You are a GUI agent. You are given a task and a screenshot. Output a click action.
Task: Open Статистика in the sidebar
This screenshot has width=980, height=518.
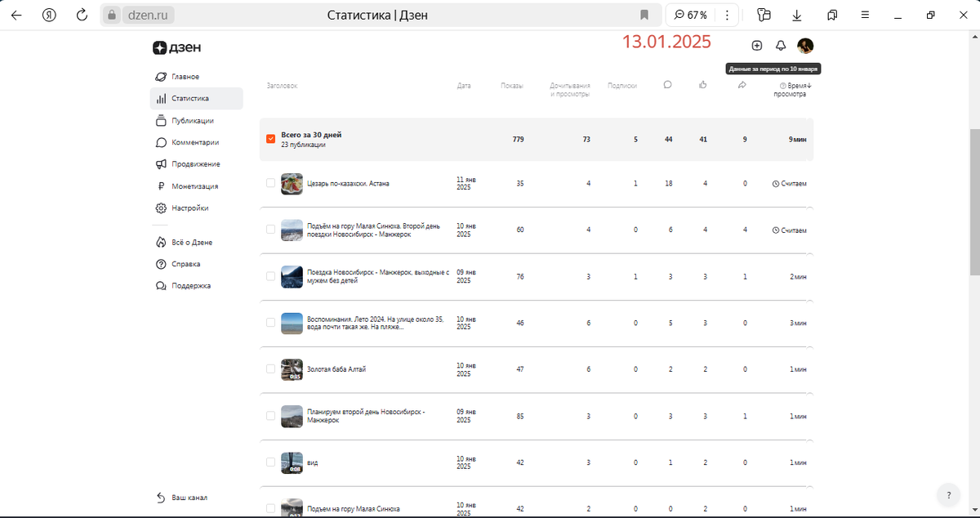(196, 98)
